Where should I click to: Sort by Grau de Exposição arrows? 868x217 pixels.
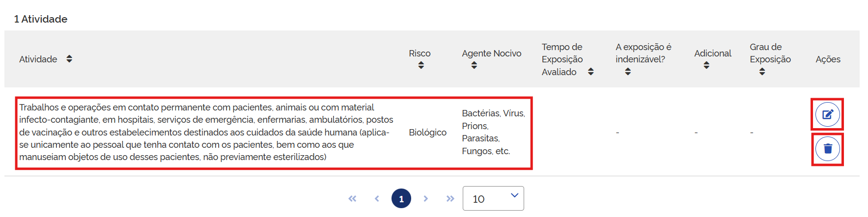click(x=762, y=72)
